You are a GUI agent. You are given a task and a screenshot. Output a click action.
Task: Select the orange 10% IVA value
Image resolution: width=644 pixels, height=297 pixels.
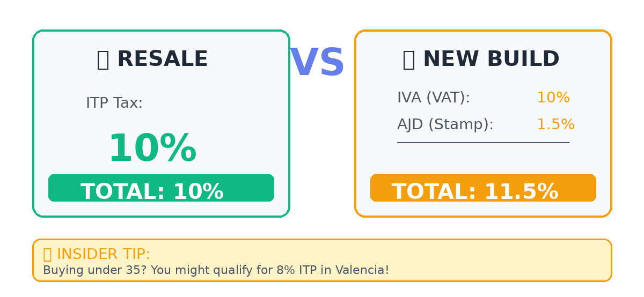[x=553, y=98]
